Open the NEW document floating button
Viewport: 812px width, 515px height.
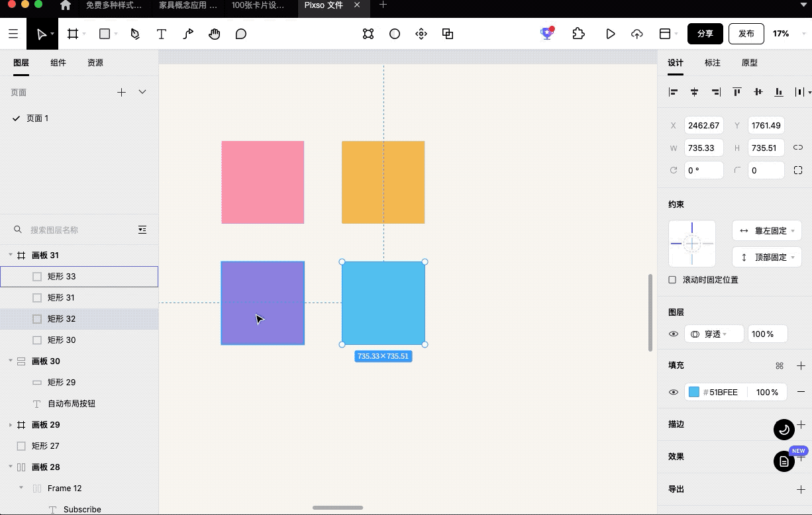(x=784, y=461)
